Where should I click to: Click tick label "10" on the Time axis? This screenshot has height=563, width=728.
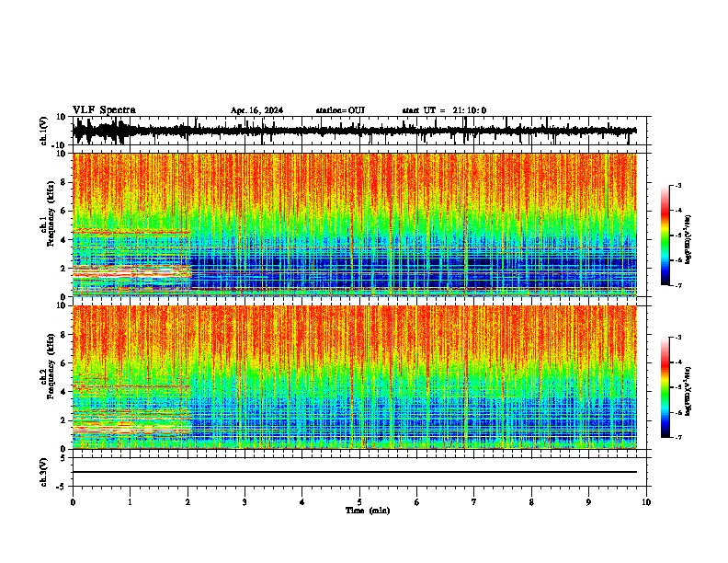tap(646, 502)
